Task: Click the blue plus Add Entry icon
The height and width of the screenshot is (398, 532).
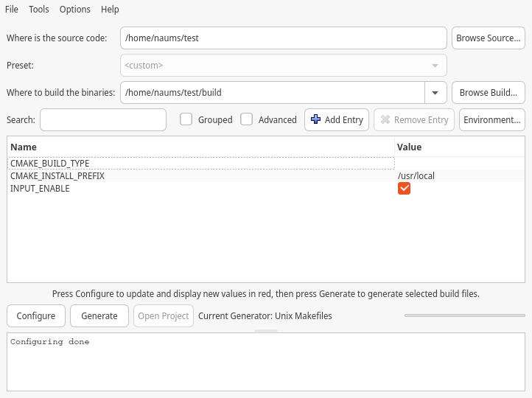Action: (316, 119)
